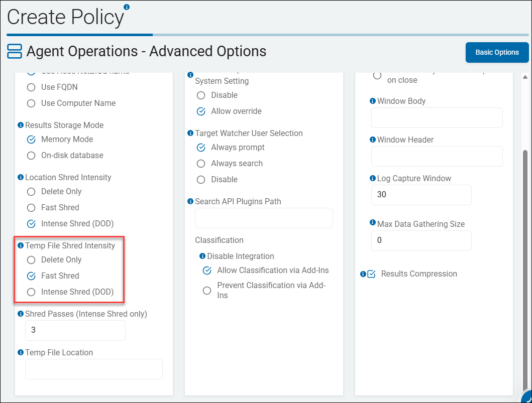
Task: Select Delete Only under Temp File Shred Intensity
Action: point(31,259)
